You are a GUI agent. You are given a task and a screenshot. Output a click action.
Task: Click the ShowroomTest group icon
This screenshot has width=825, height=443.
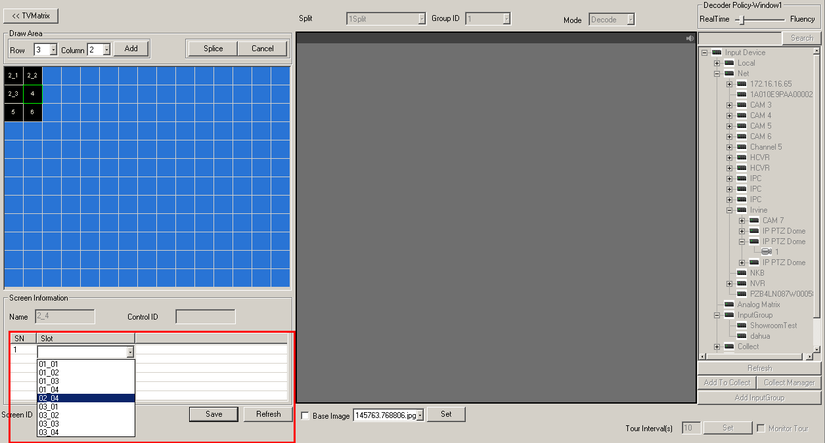741,326
